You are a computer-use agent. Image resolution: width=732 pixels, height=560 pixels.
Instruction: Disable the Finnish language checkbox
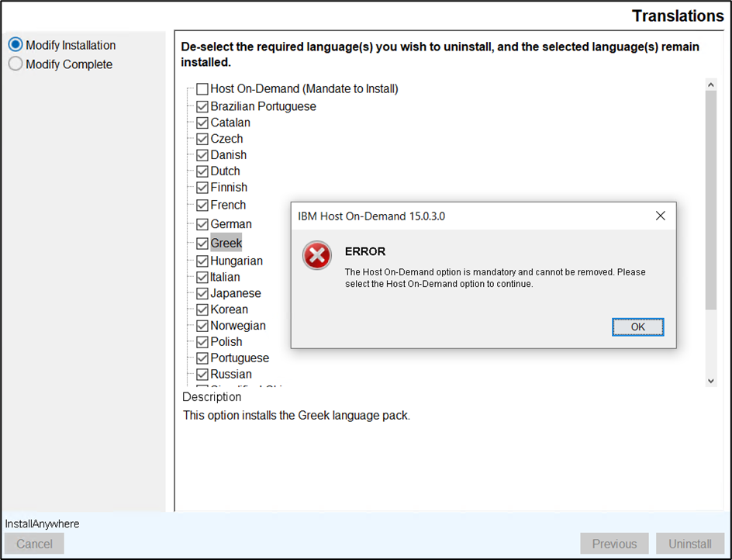[x=202, y=188]
